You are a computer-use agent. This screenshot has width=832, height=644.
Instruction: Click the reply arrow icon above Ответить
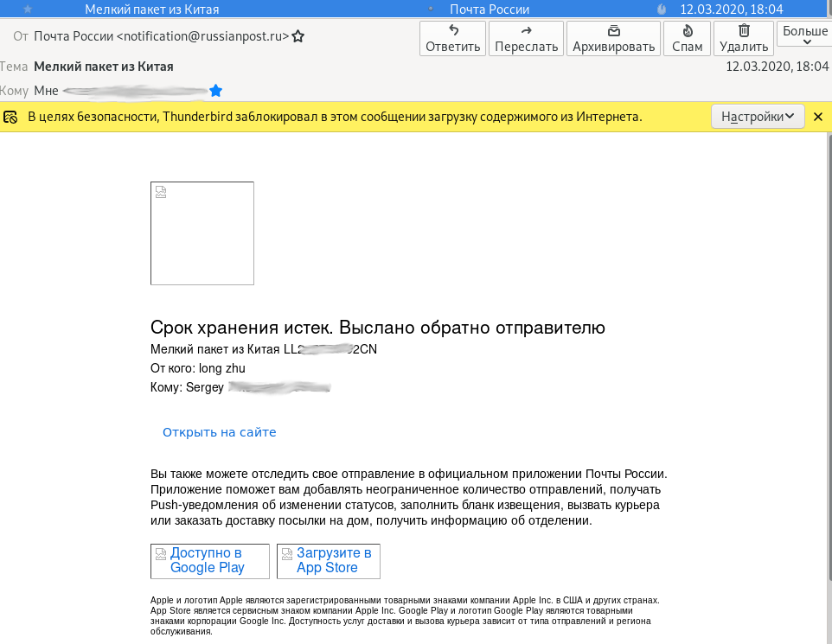click(453, 30)
